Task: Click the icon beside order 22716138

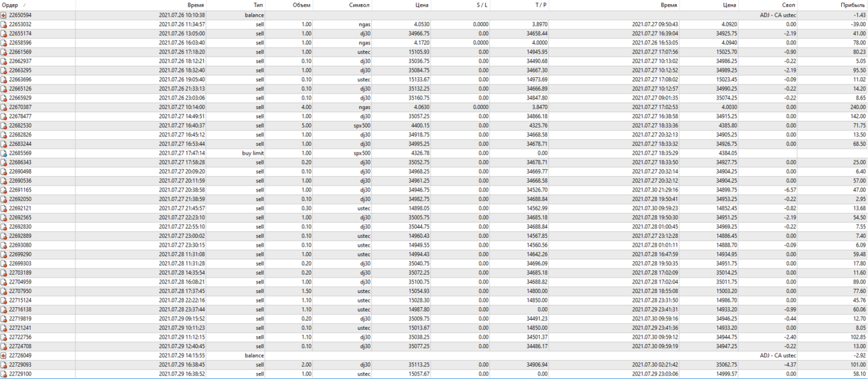Action: 3,310
